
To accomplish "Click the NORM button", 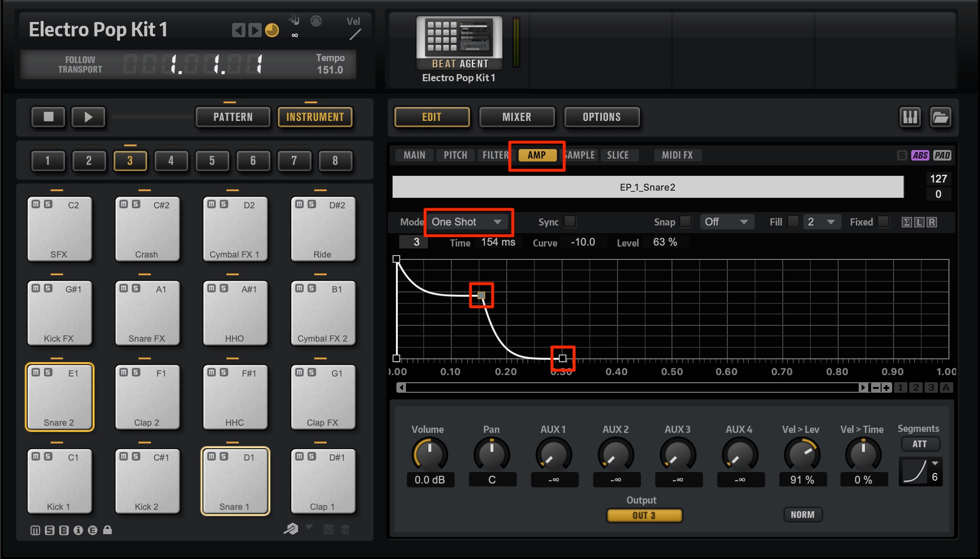I will (802, 515).
